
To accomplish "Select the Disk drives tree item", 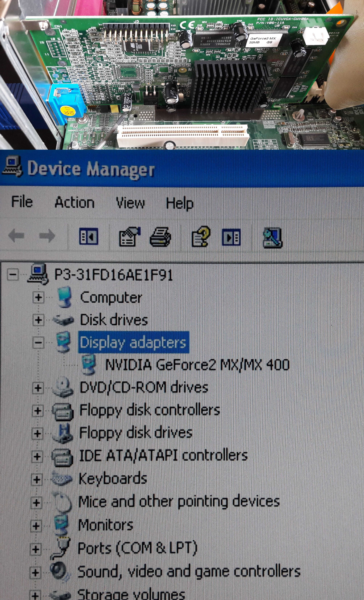I will pyautogui.click(x=114, y=320).
